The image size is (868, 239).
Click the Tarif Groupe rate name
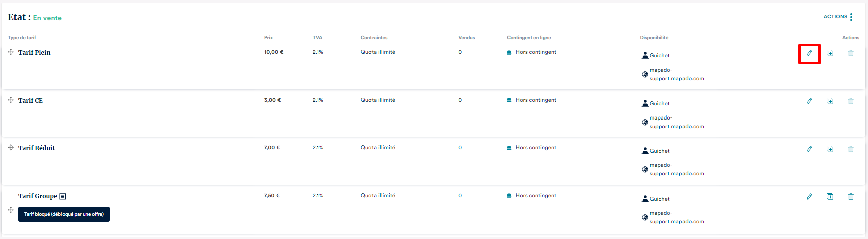[x=38, y=196]
